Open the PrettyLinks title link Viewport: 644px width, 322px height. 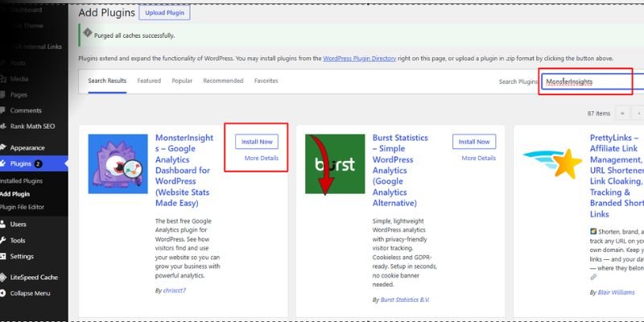click(x=617, y=175)
